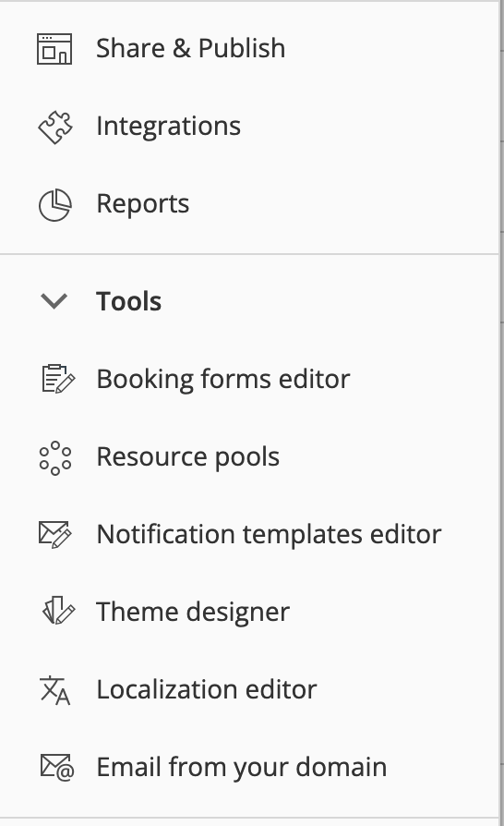
Task: Click the Booking forms editor clipboard icon
Action: 58,379
